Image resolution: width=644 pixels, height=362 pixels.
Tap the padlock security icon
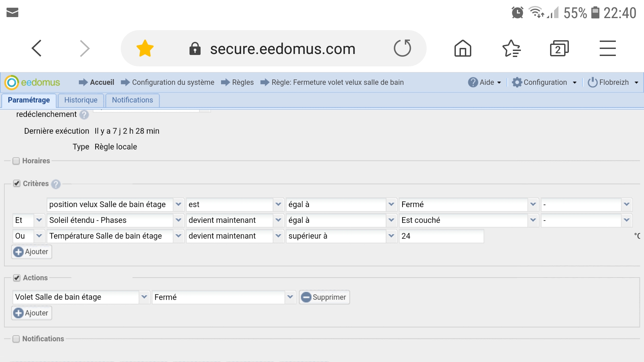[195, 49]
